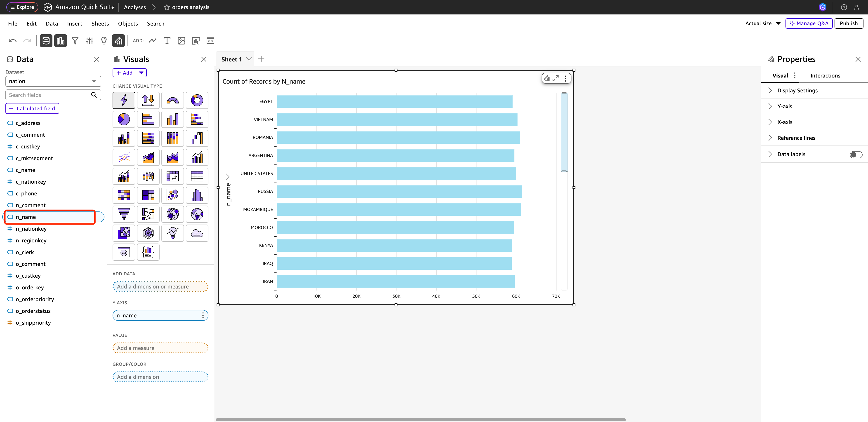The width and height of the screenshot is (868, 422).
Task: Expand the Display Settings section
Action: tap(797, 91)
